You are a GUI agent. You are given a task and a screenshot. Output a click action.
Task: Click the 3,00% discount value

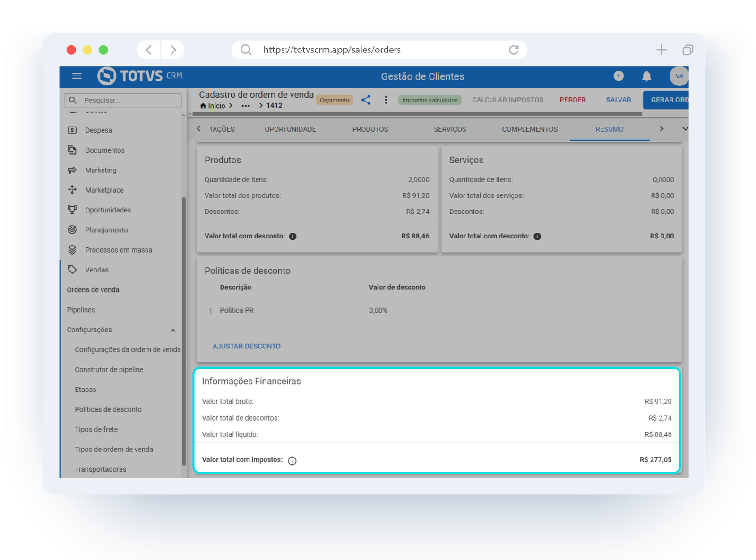[x=378, y=310]
